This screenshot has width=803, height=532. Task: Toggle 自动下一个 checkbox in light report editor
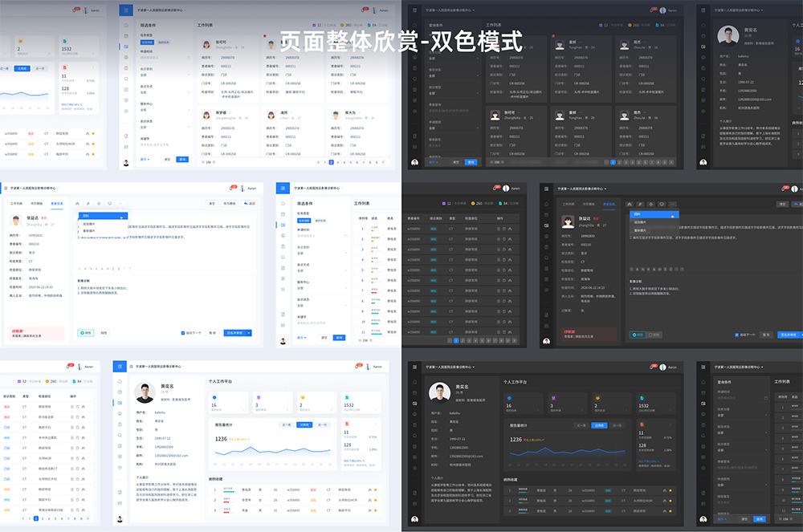point(183,332)
